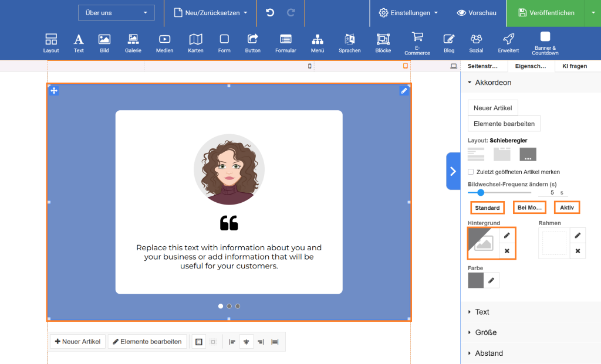Click the Bildwechsel-Frequenz slider handle

[481, 192]
